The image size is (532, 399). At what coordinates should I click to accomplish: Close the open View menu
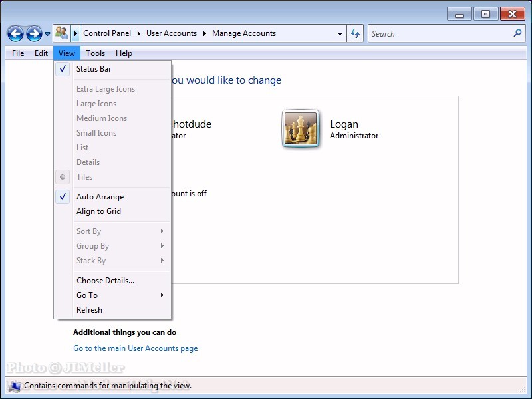pos(66,53)
